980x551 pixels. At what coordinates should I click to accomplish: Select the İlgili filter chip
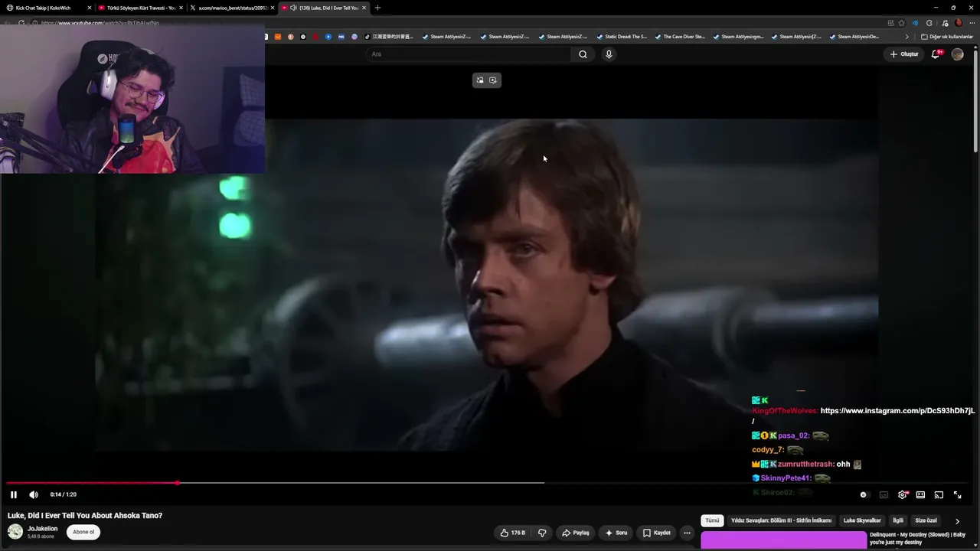pos(898,520)
